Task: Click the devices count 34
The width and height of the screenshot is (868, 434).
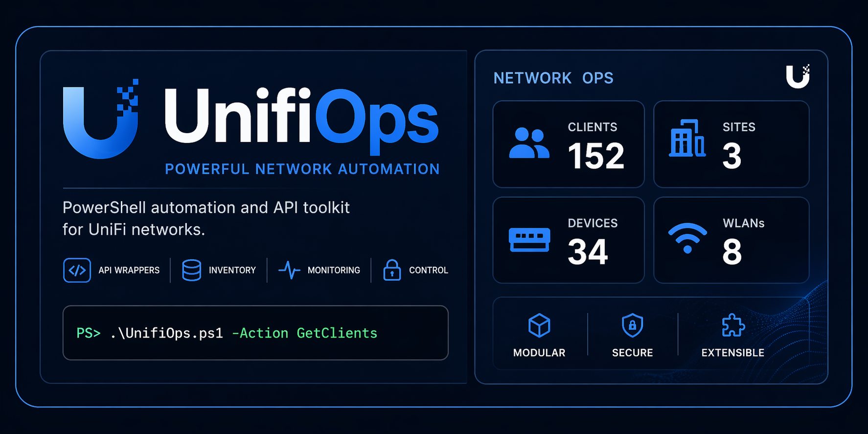Action: coord(588,252)
